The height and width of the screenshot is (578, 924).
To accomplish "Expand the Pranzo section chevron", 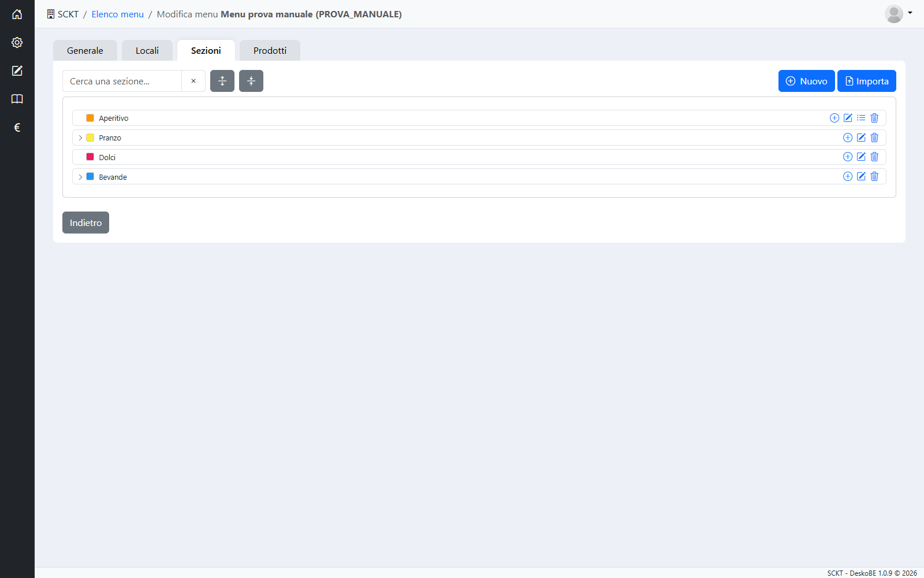I will click(80, 138).
